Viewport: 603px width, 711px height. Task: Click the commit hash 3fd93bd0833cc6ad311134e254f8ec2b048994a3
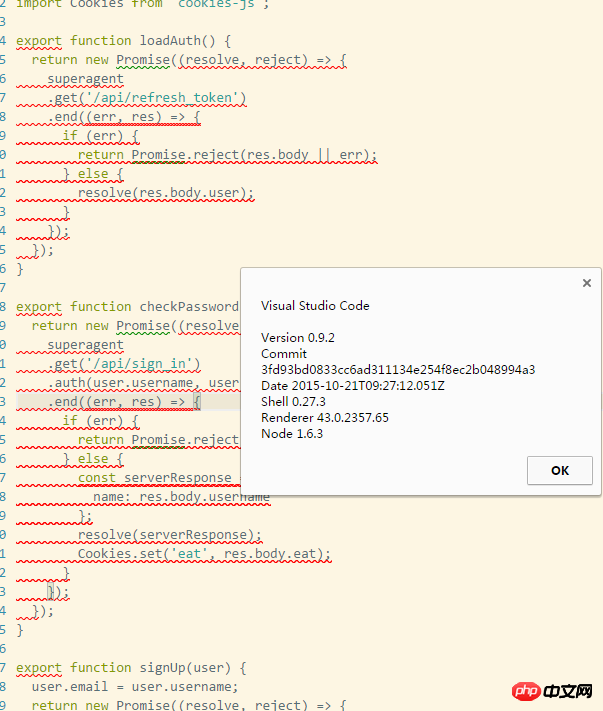tap(398, 370)
